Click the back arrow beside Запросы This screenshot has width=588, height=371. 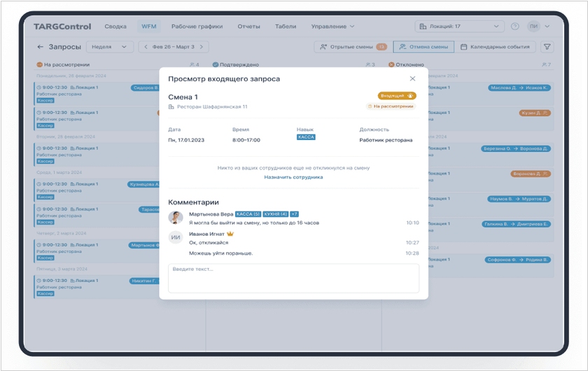click(x=40, y=47)
